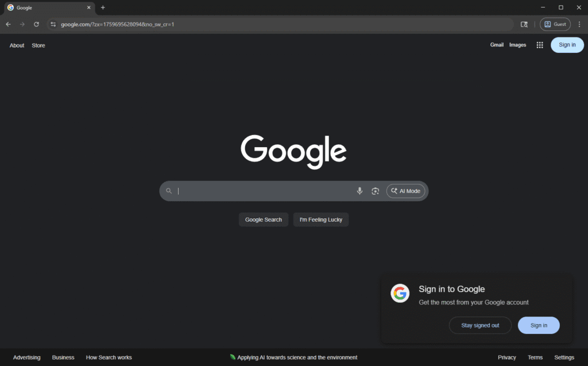Click the Google logo in the sign-in dialog
Image resolution: width=588 pixels, height=366 pixels.
tap(400, 293)
